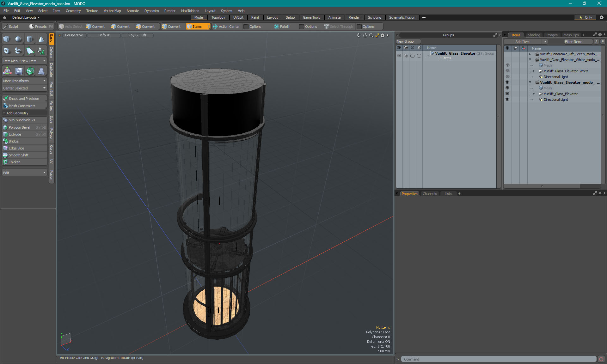Click viewport pan move icon

(359, 35)
